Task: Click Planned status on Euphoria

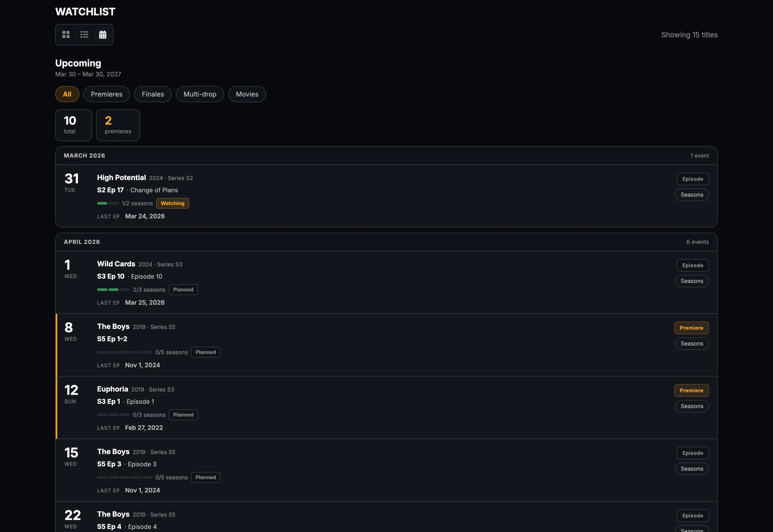Action: pos(183,415)
